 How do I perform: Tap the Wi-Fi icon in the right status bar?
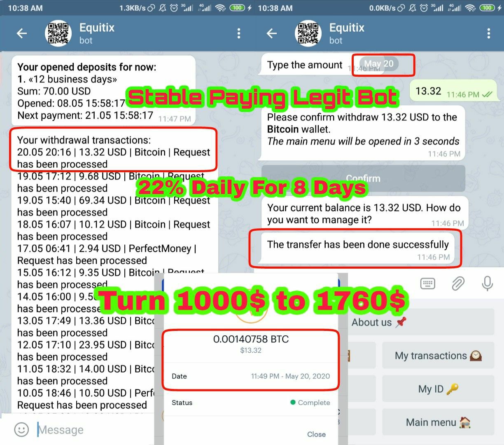pyautogui.click(x=471, y=7)
